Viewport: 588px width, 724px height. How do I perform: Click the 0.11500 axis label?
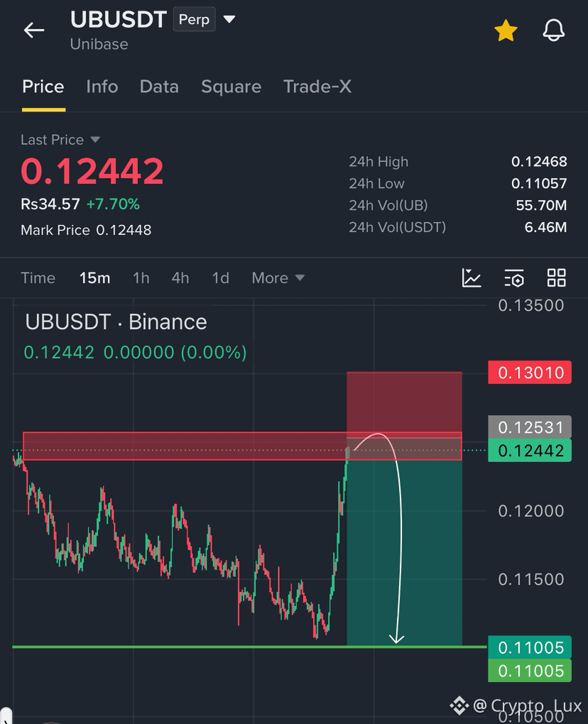(531, 579)
